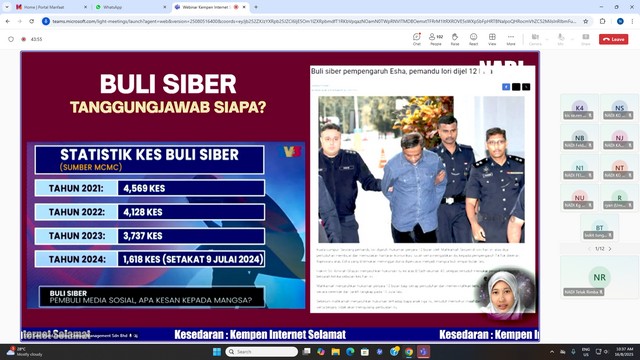Open the meeting Chat panel
Viewport: 640px width, 360px height.
click(416, 39)
